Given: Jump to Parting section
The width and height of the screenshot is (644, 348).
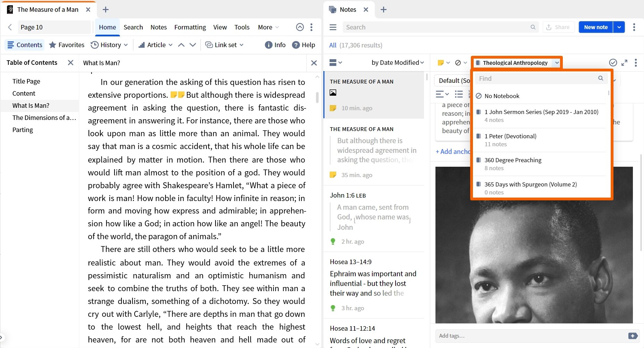Looking at the screenshot, I should (x=23, y=130).
